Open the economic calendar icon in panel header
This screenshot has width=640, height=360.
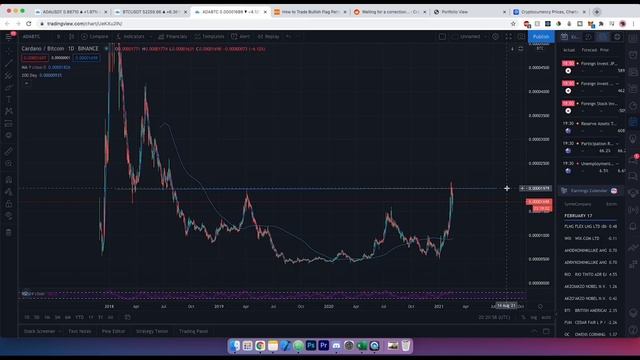[564, 37]
